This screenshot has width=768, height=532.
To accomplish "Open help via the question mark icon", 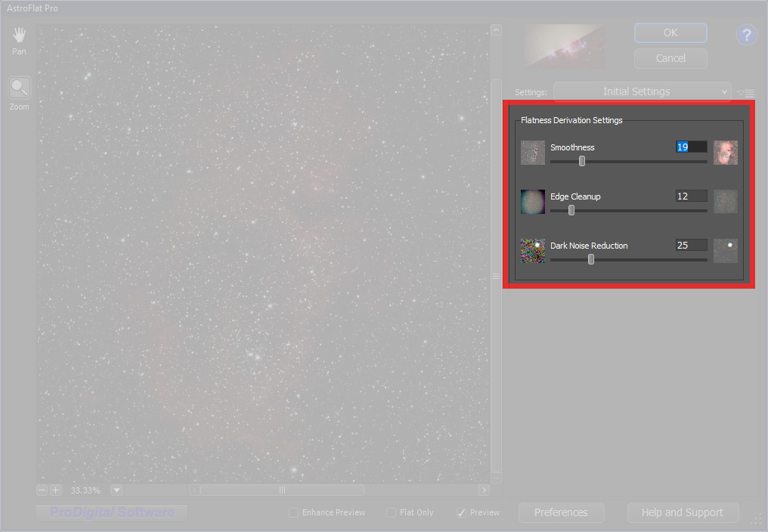I will pos(746,36).
